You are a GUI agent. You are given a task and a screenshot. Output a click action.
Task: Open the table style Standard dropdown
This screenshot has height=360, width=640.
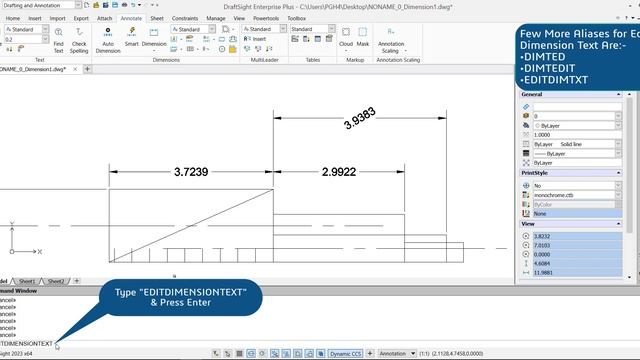point(331,29)
